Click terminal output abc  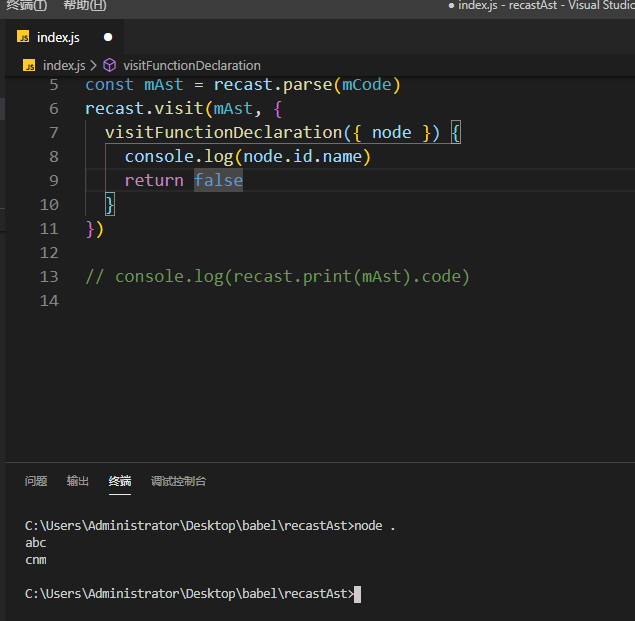[36, 542]
